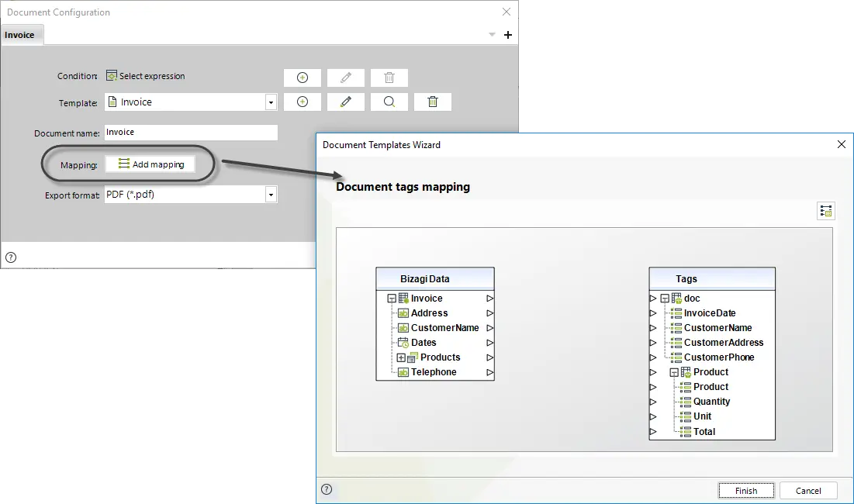Edit the Invoice template with pencil
This screenshot has height=504, width=854.
[346, 102]
